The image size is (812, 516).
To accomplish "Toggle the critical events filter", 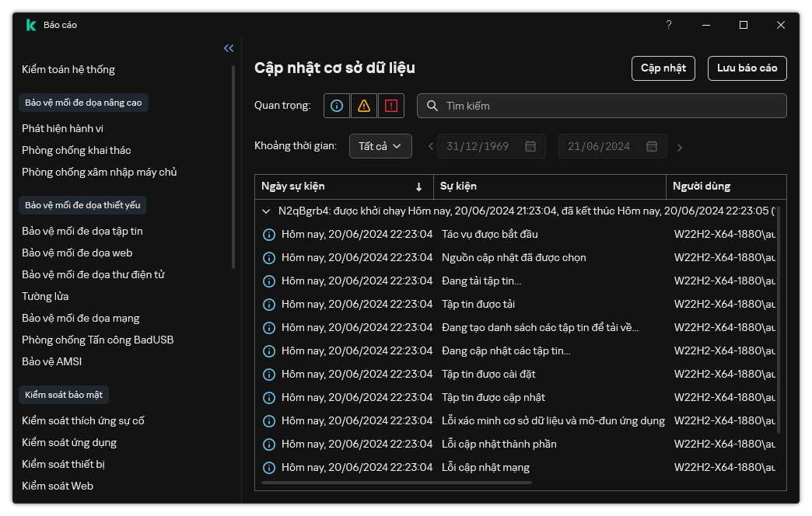I will click(390, 106).
